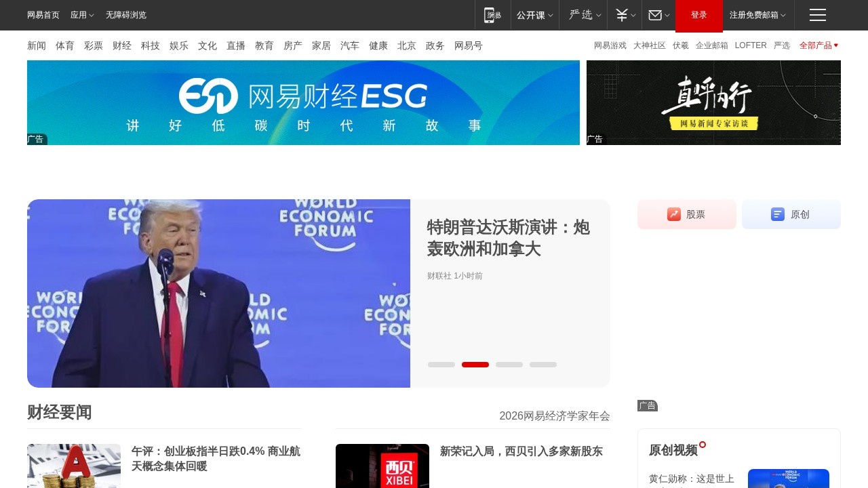Visit 网易游戏 via the top right link
Screen dimensions: 868x488
coord(608,45)
